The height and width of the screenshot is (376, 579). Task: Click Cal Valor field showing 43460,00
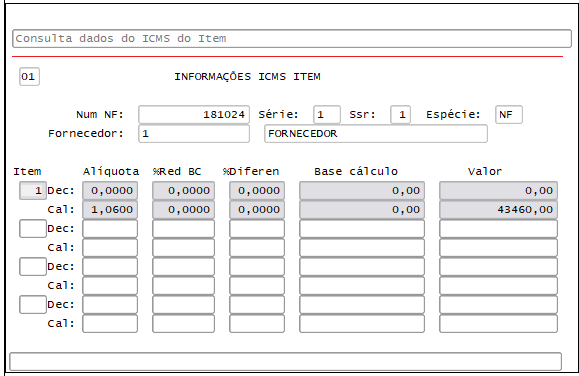pos(499,209)
